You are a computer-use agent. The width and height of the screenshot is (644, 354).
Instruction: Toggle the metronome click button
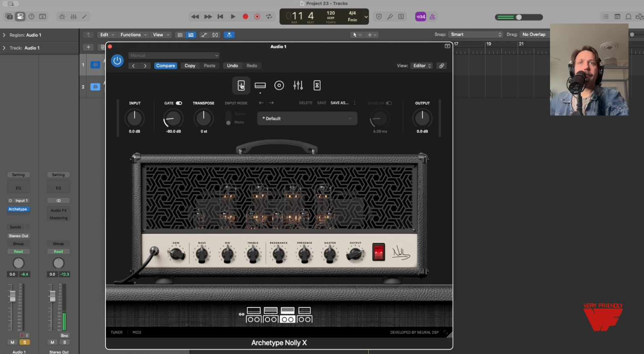[432, 17]
